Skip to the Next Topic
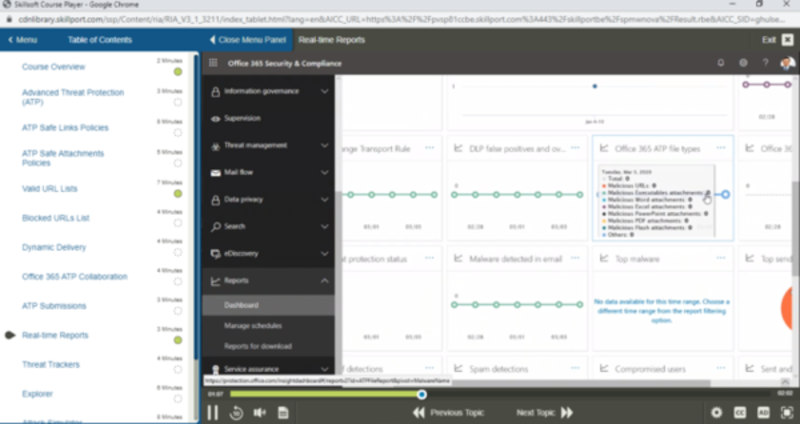This screenshot has width=800, height=424. pyautogui.click(x=545, y=412)
